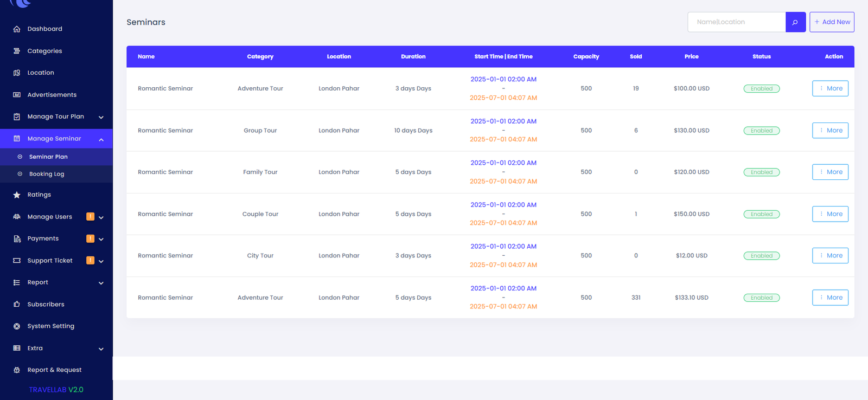The height and width of the screenshot is (400, 868).
Task: Open More dropdown for Group Tour row
Action: (830, 131)
